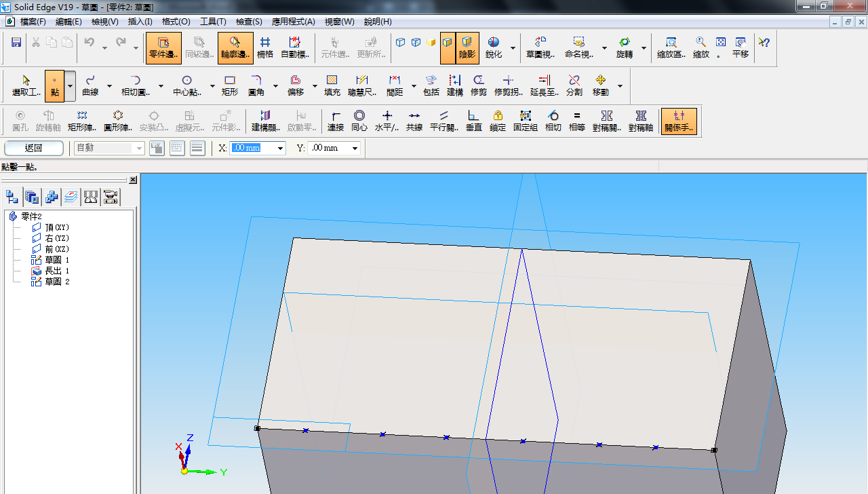Select 頂(XY) plane in tree
This screenshot has height=494, width=868.
coord(51,227)
